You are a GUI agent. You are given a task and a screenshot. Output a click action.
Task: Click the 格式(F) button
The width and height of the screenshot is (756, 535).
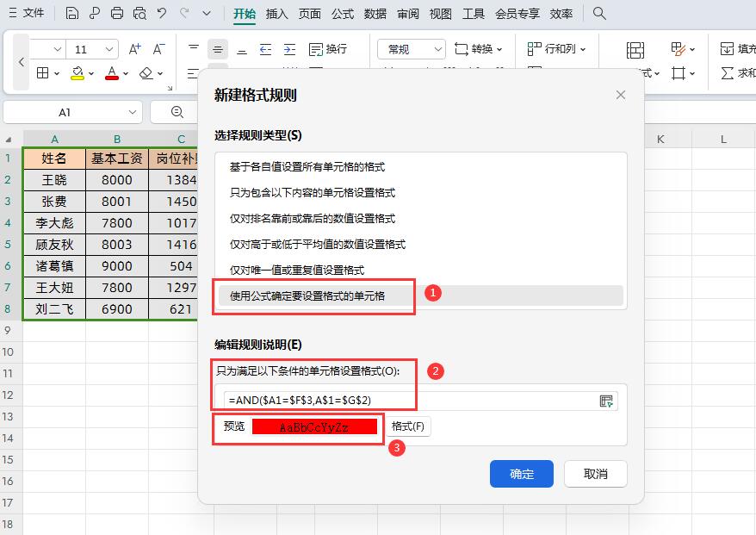point(408,426)
